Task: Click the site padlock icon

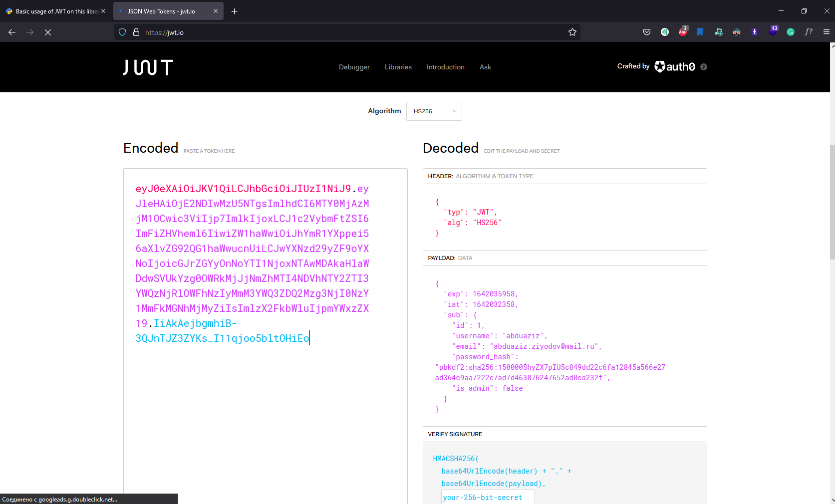Action: tap(136, 32)
